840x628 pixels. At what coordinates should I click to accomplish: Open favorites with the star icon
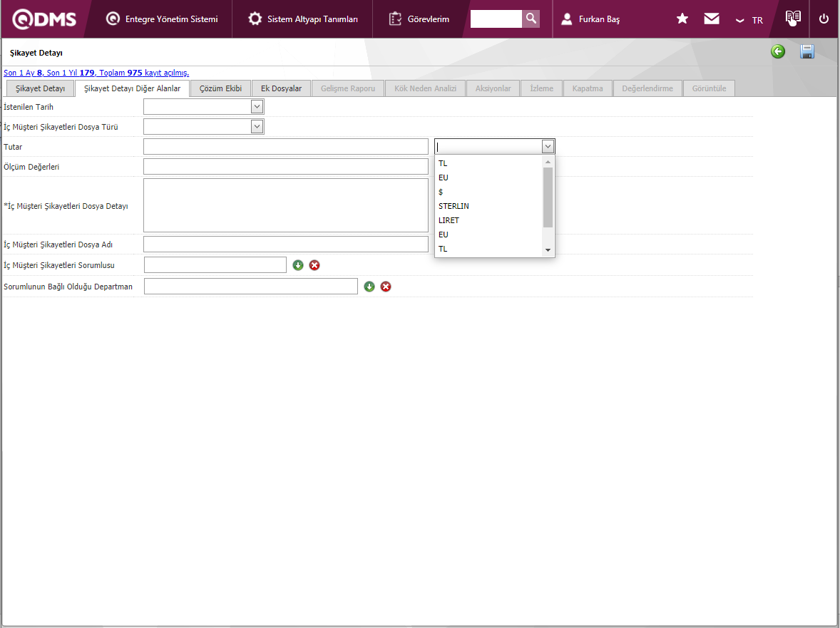coord(682,19)
